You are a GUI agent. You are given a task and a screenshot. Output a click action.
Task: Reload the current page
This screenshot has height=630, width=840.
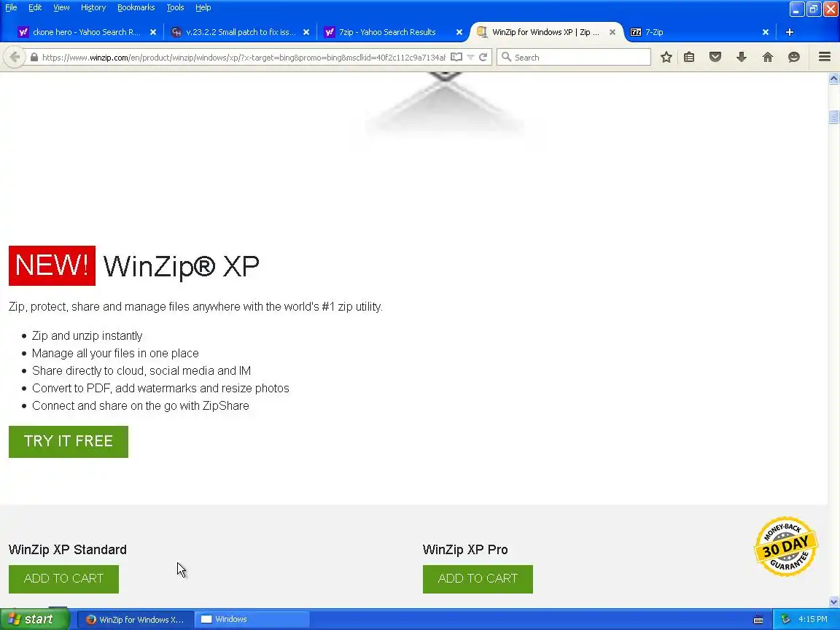tap(483, 58)
